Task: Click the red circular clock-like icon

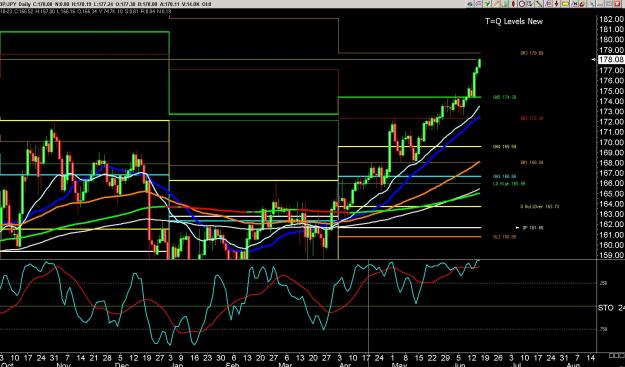Action: [x=522, y=4]
